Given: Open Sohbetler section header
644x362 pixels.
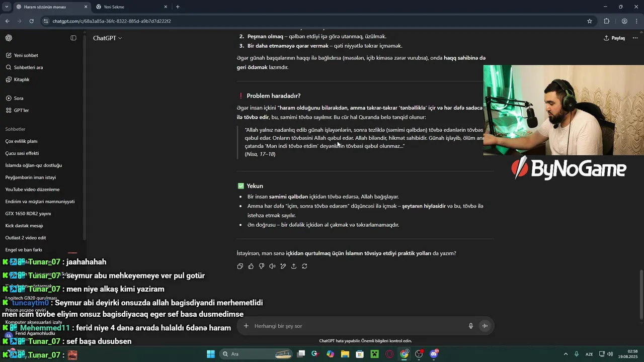Looking at the screenshot, I should 15,129.
